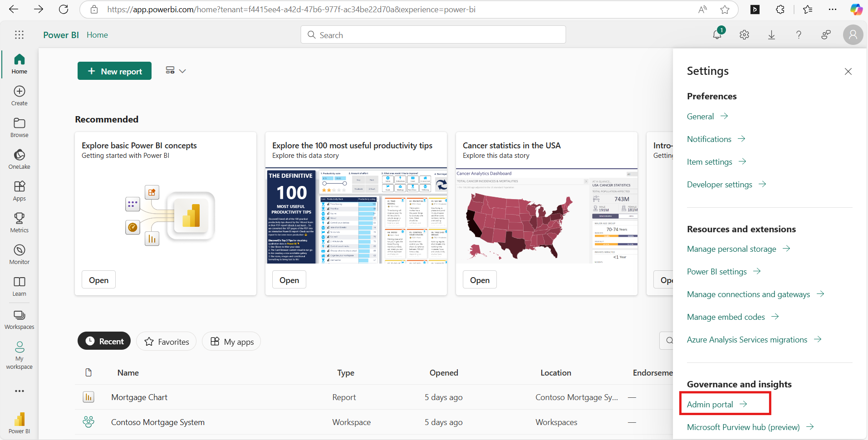
Task: Close the Settings panel
Action: tap(848, 72)
